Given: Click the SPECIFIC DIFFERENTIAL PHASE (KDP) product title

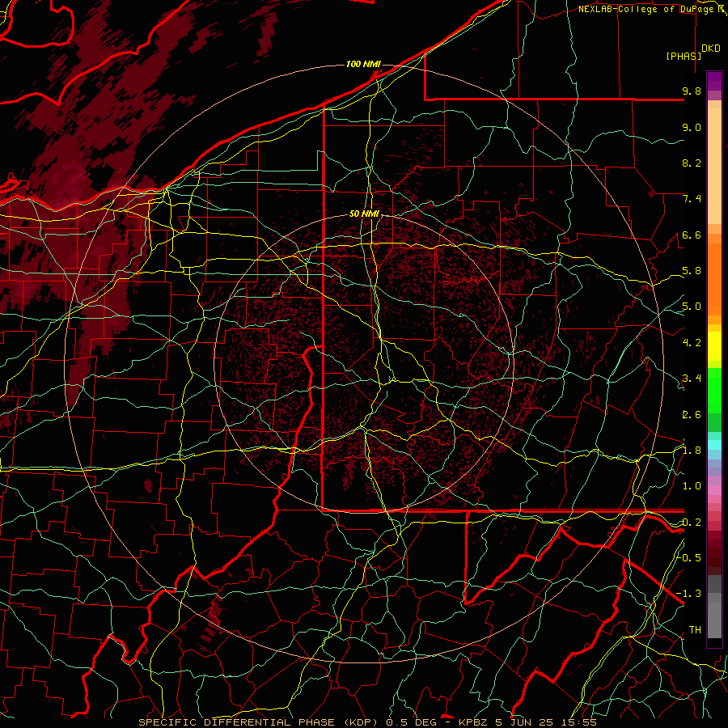Looking at the screenshot, I should [259, 722].
